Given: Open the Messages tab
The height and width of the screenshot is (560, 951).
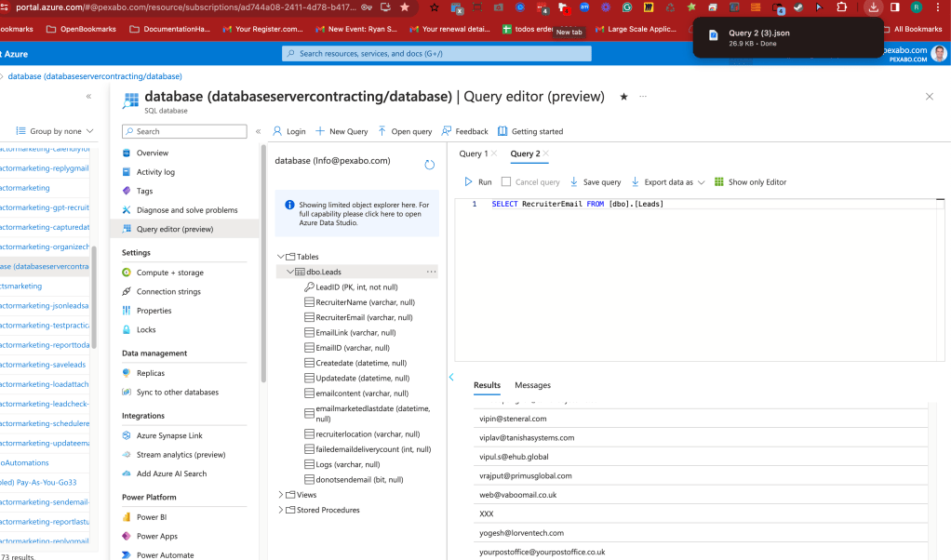Looking at the screenshot, I should pyautogui.click(x=532, y=385).
